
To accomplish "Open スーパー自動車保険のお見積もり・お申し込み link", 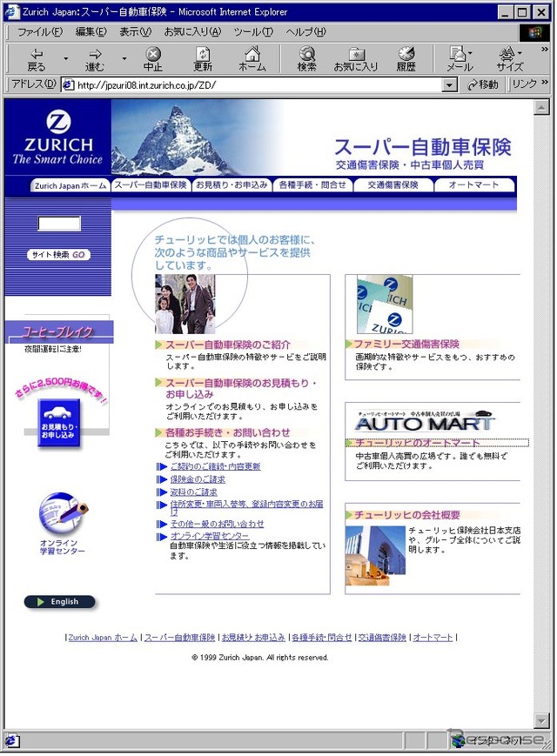I will click(x=241, y=388).
